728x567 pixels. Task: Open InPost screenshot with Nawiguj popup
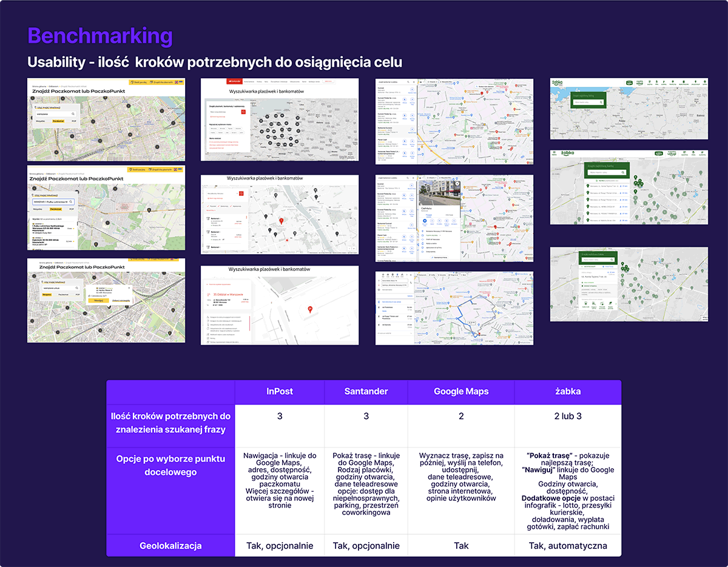coord(106,300)
